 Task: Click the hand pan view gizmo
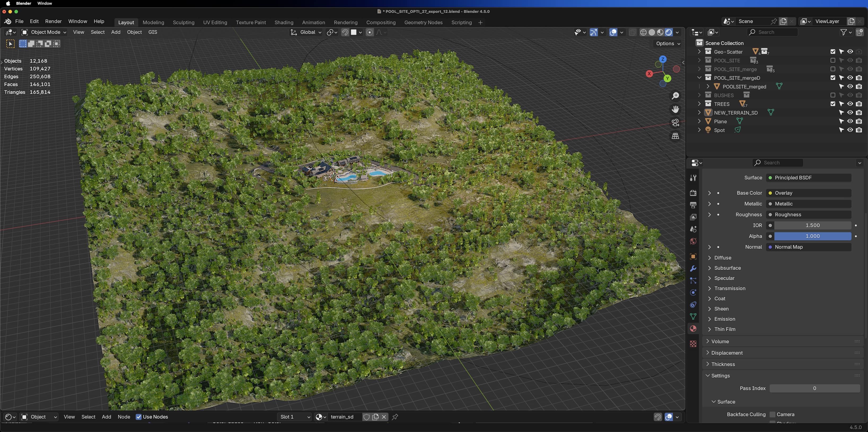[x=675, y=109]
